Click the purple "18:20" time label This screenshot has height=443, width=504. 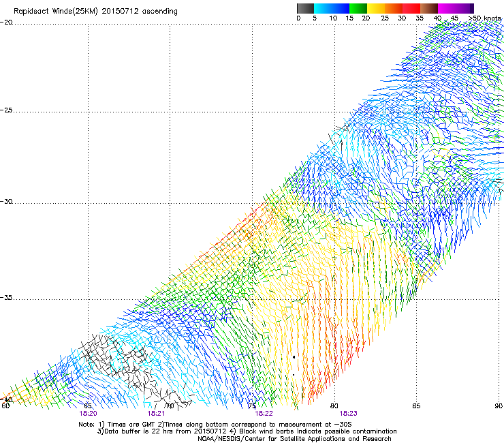88,414
